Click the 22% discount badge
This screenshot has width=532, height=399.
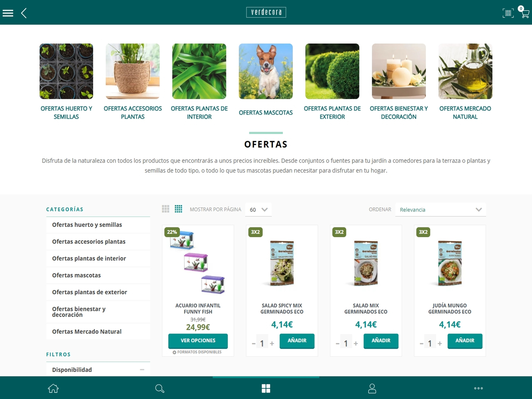pos(172,232)
